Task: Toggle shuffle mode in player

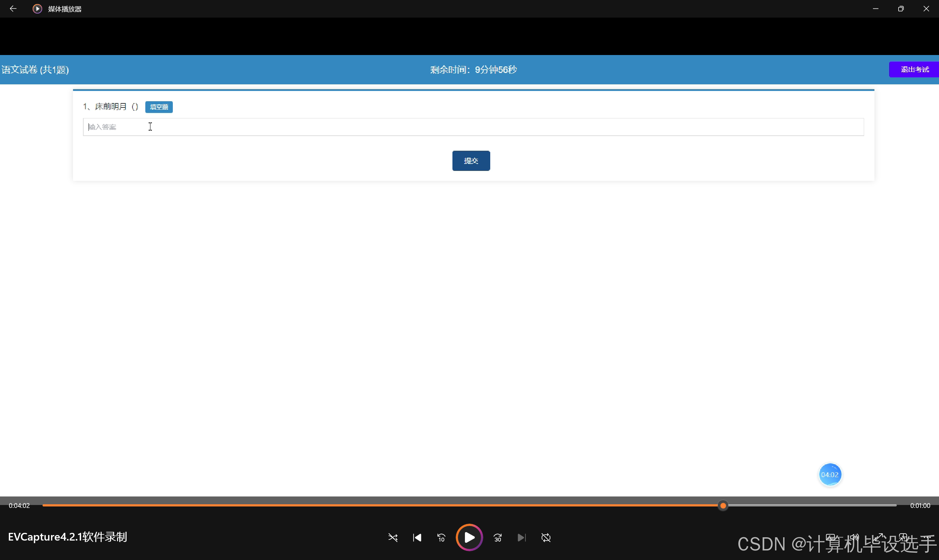Action: click(x=393, y=537)
